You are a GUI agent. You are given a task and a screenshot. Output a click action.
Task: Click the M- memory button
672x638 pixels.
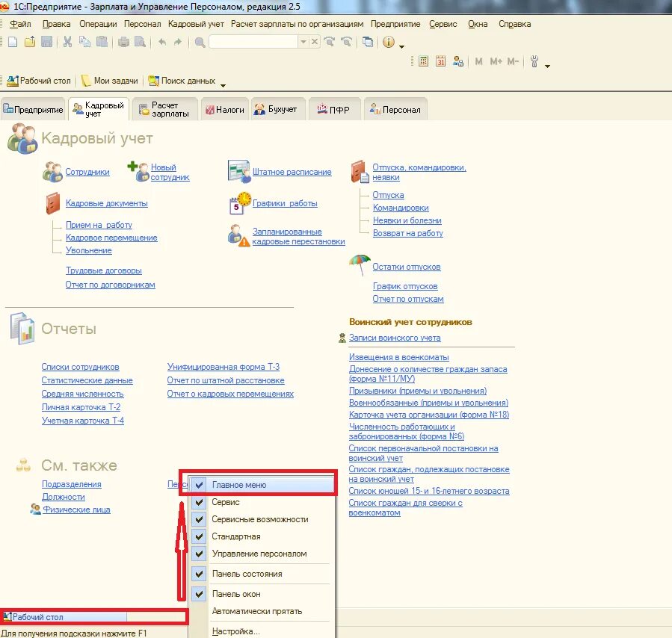tap(513, 62)
